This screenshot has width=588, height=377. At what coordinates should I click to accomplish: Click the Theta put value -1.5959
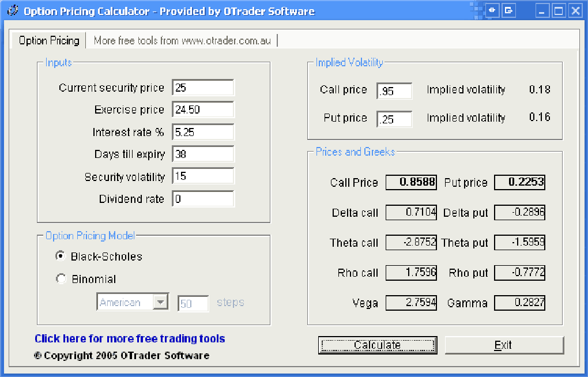[519, 242]
